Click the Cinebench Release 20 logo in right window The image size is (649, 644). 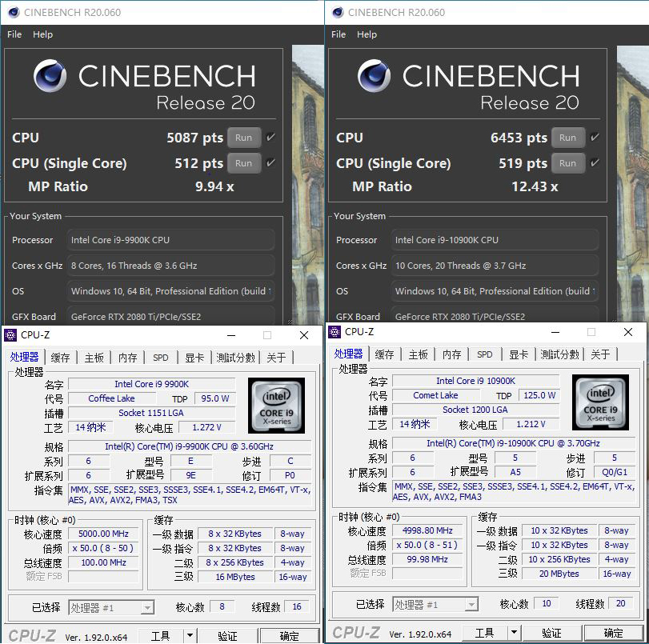pos(374,78)
